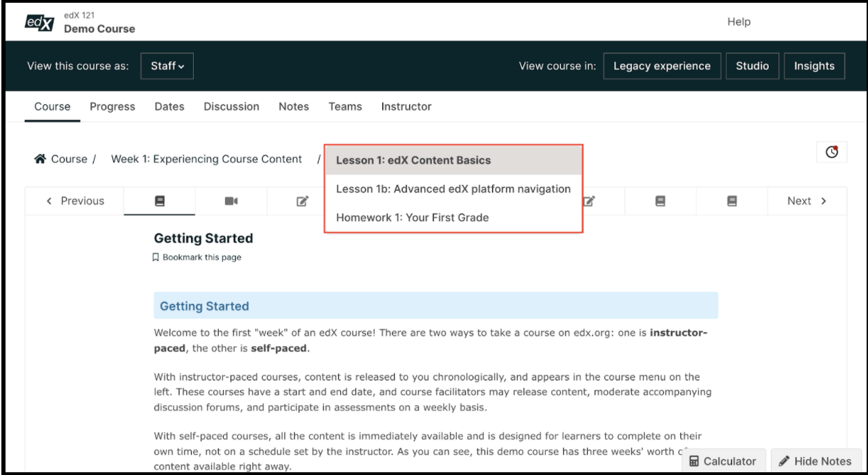Switch to the Course tab
The width and height of the screenshot is (868, 475).
point(52,106)
